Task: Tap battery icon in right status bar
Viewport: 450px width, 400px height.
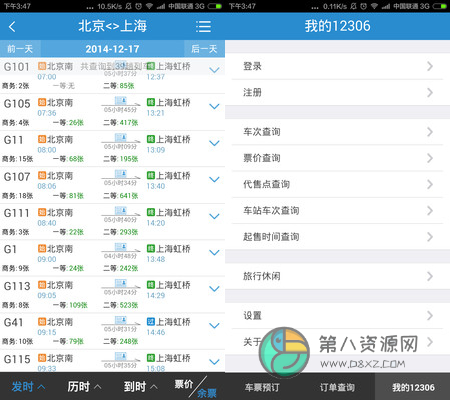Action: coord(440,6)
